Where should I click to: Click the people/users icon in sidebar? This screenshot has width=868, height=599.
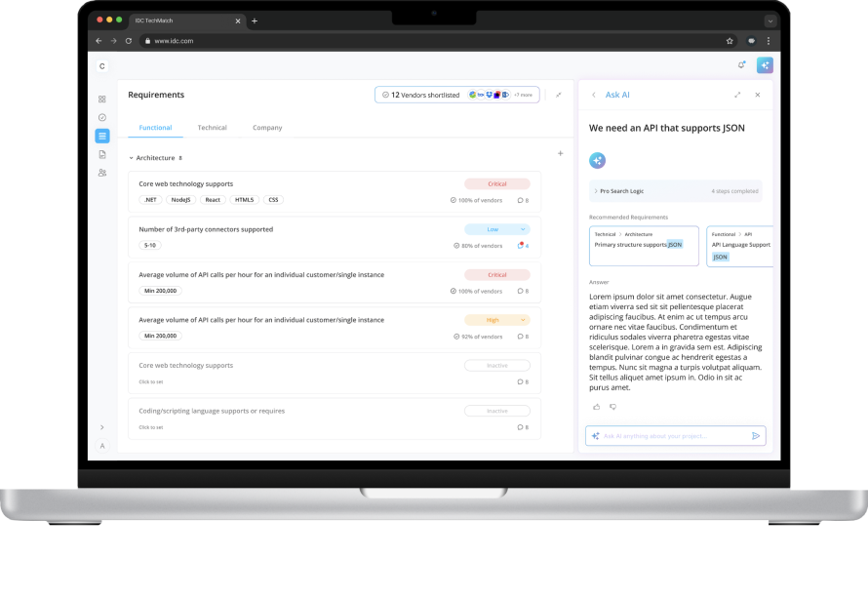[x=102, y=173]
